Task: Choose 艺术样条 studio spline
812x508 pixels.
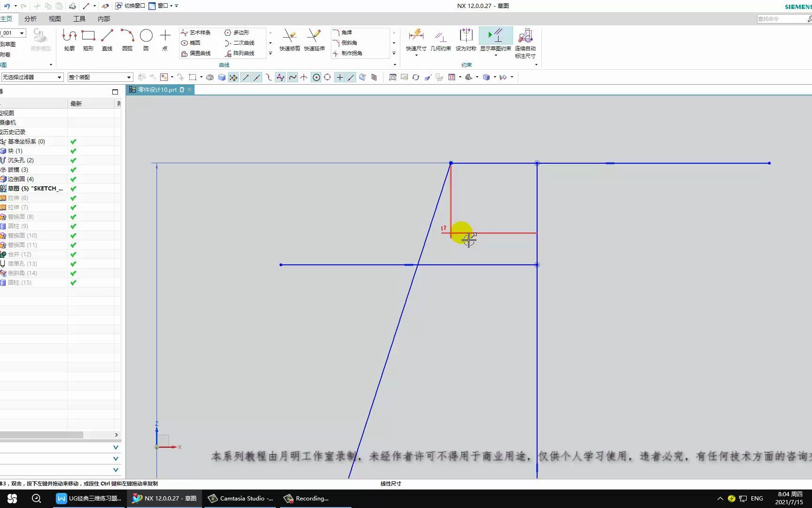Action: [x=196, y=32]
